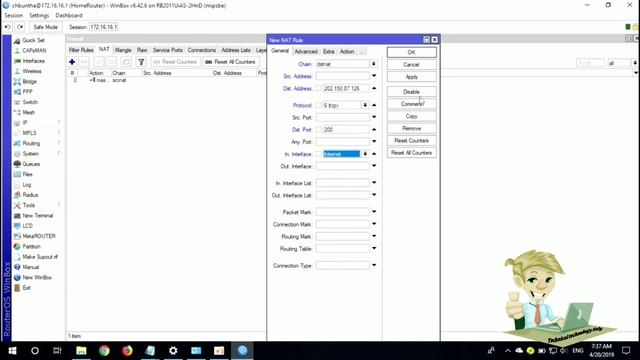Toggle the Protocol invert checkbox
The width and height of the screenshot is (640, 360).
[319, 105]
